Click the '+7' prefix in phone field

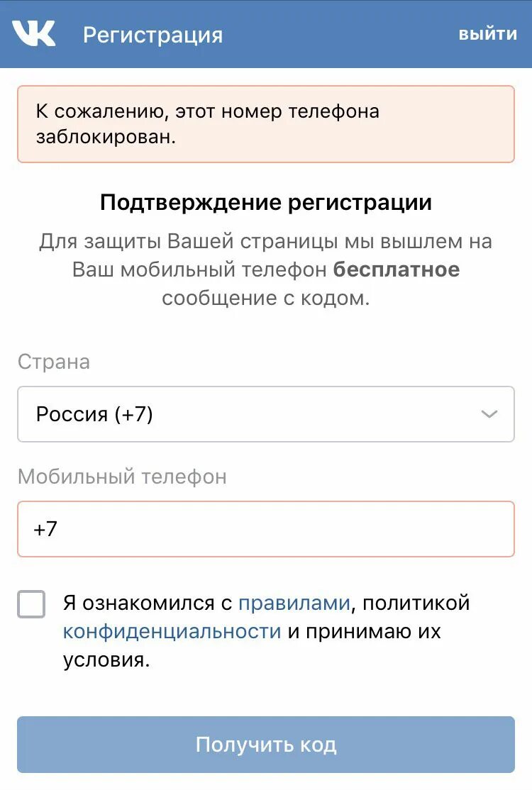click(45, 529)
